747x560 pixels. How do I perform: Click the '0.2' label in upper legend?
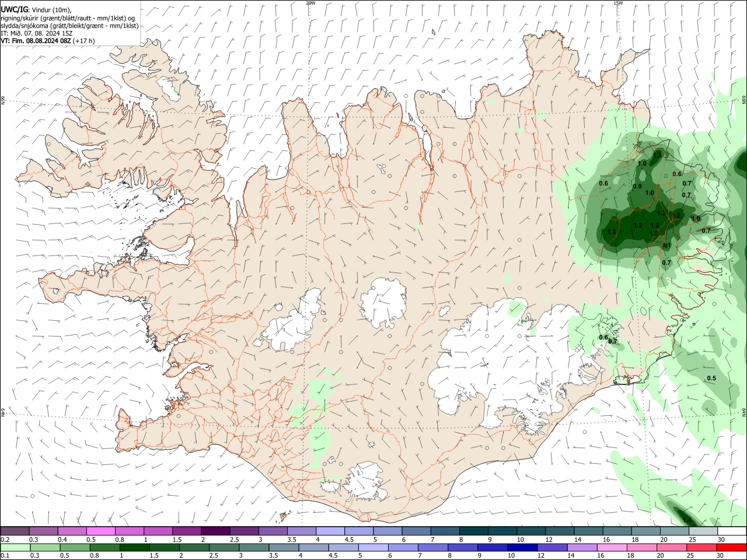coord(5,540)
